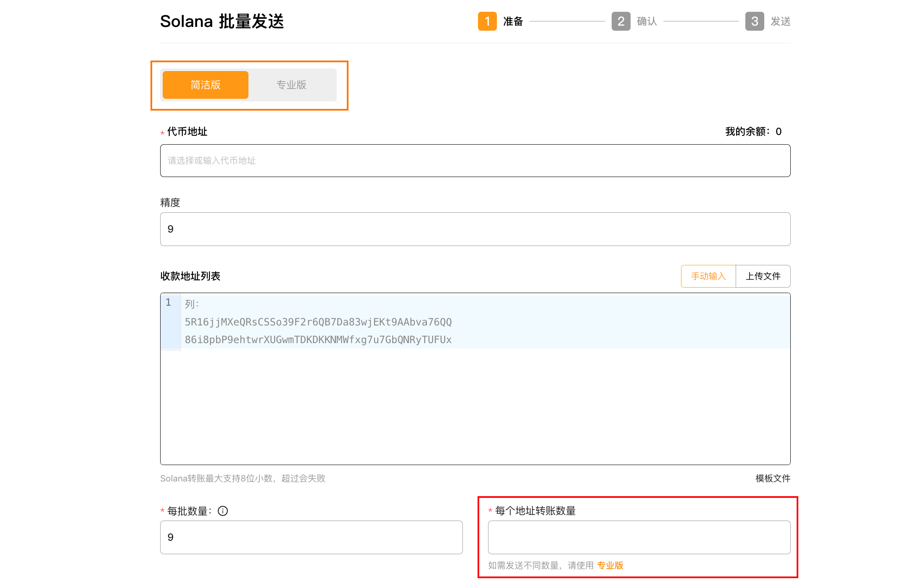Click the 每批数量 batch size field
The image size is (924, 587).
click(x=311, y=537)
